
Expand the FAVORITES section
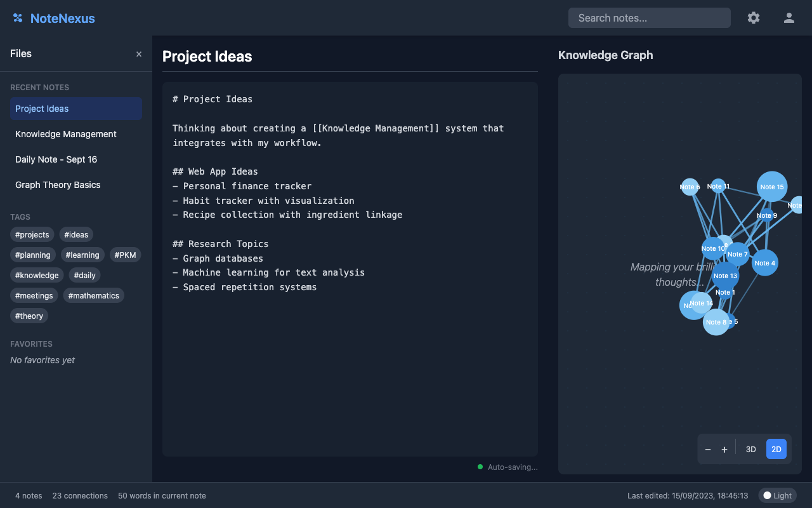pos(31,344)
